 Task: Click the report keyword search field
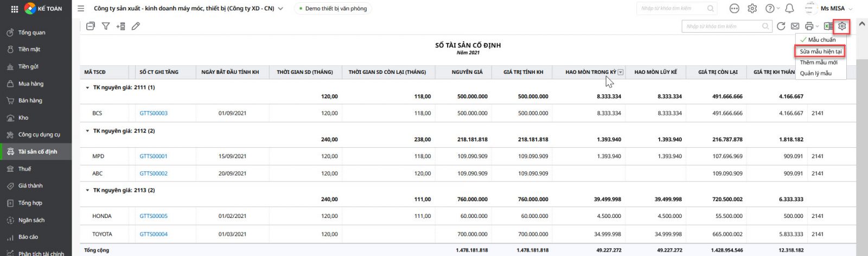723,26
